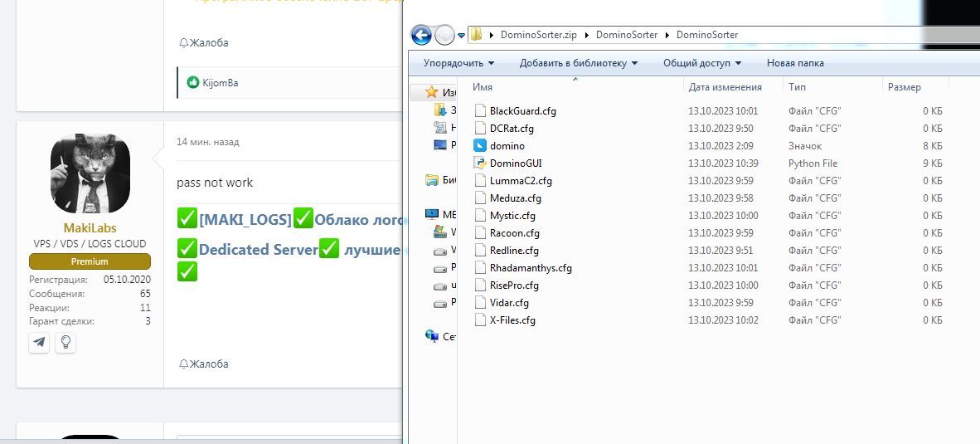Click the Computer icon in navigation pane
Viewport: 980px width, 444px height.
pyautogui.click(x=431, y=214)
